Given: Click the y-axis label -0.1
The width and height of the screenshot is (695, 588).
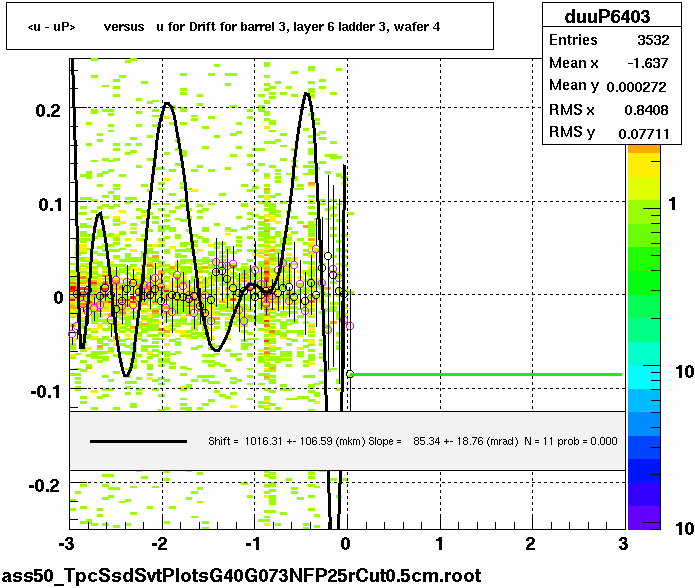Looking at the screenshot, I should tap(45, 392).
